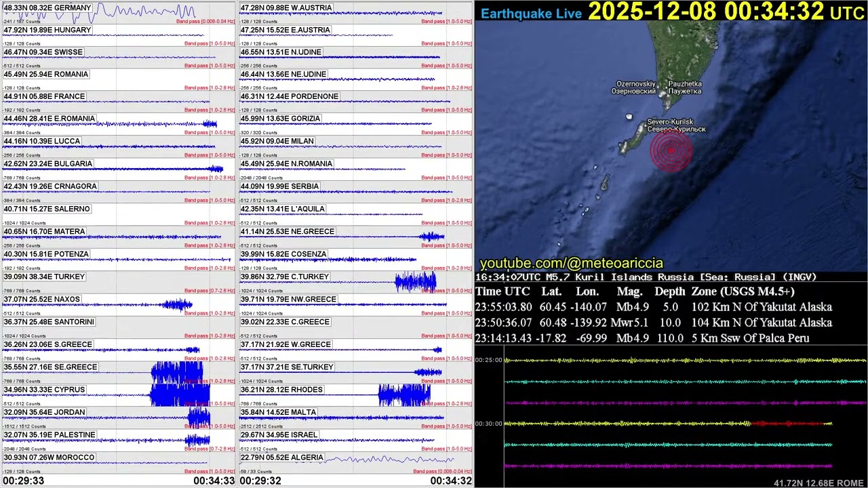This screenshot has height=488, width=868.
Task: Click the N.UDINE station label
Action: coord(281,52)
